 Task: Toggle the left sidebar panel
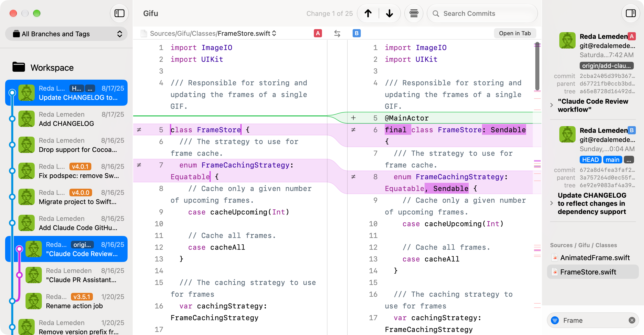119,13
